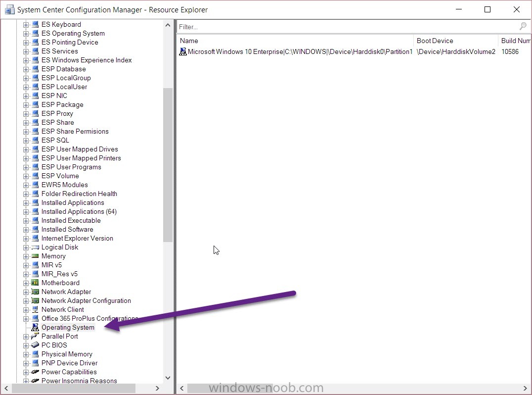
Task: Sort by the Name column header
Action: click(x=295, y=41)
